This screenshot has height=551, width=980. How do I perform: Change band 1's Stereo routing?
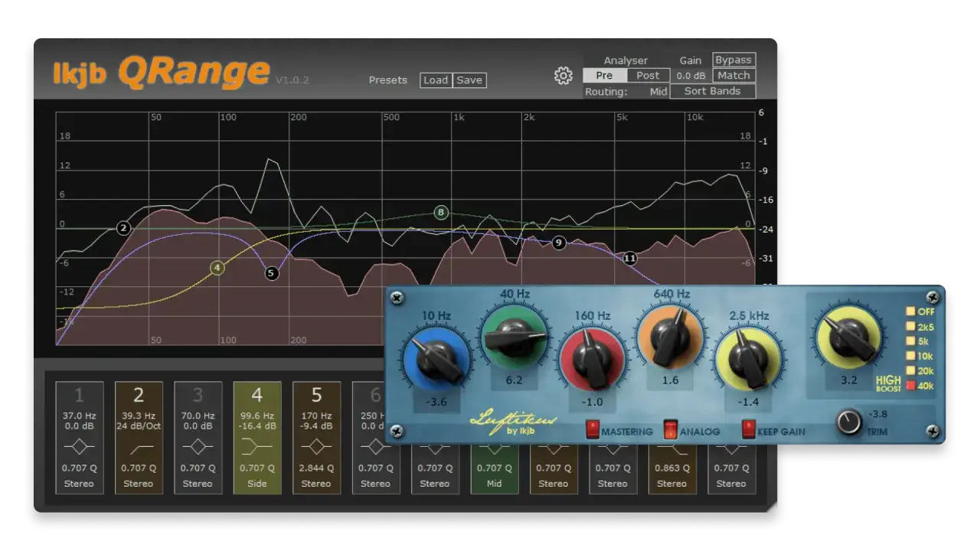pyautogui.click(x=79, y=484)
